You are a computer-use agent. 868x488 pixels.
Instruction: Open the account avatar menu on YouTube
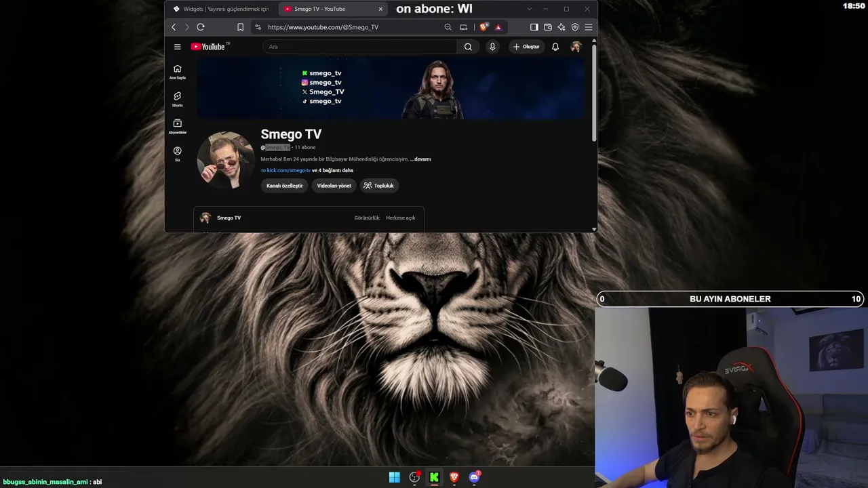(x=576, y=47)
